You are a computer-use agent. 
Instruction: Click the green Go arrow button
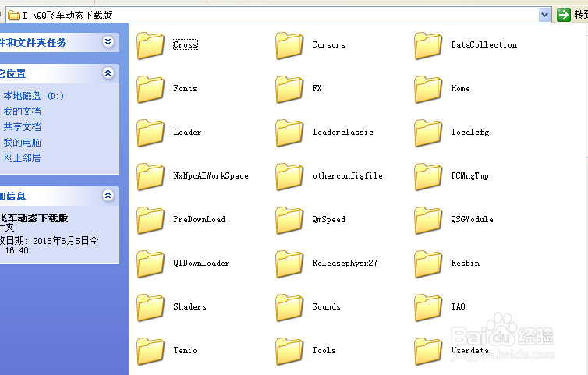563,15
